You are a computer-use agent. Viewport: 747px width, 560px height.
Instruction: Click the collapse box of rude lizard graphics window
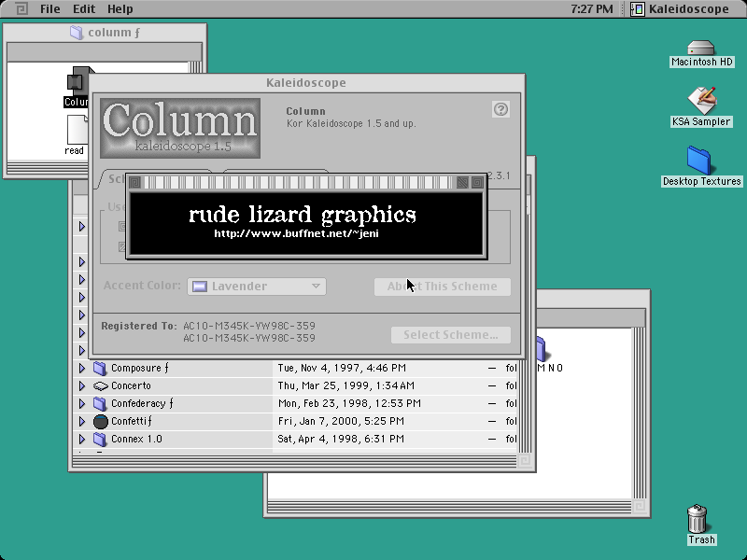(477, 182)
